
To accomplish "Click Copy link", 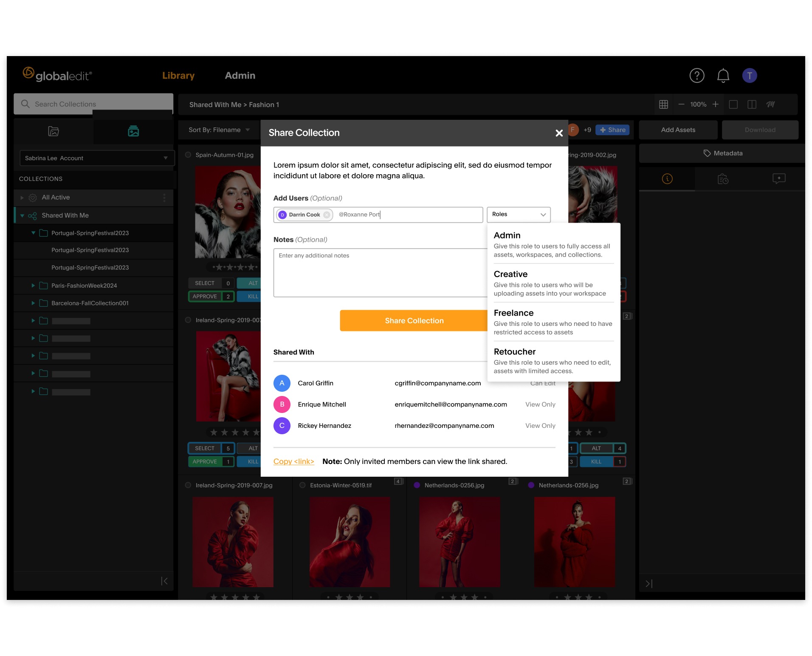I will click(293, 461).
